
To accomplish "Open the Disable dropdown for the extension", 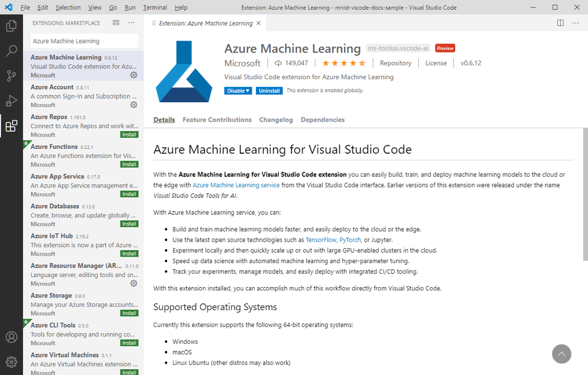I will coord(238,91).
